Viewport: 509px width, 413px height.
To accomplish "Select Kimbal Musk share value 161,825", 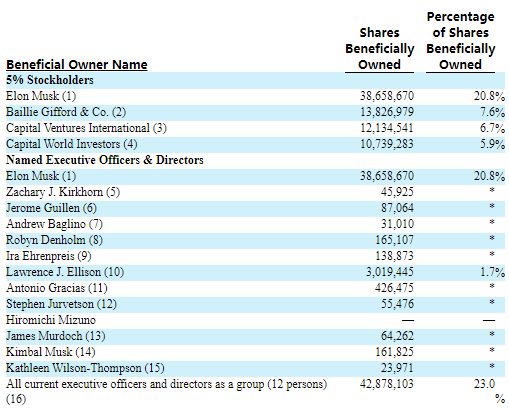I will pyautogui.click(x=395, y=352).
